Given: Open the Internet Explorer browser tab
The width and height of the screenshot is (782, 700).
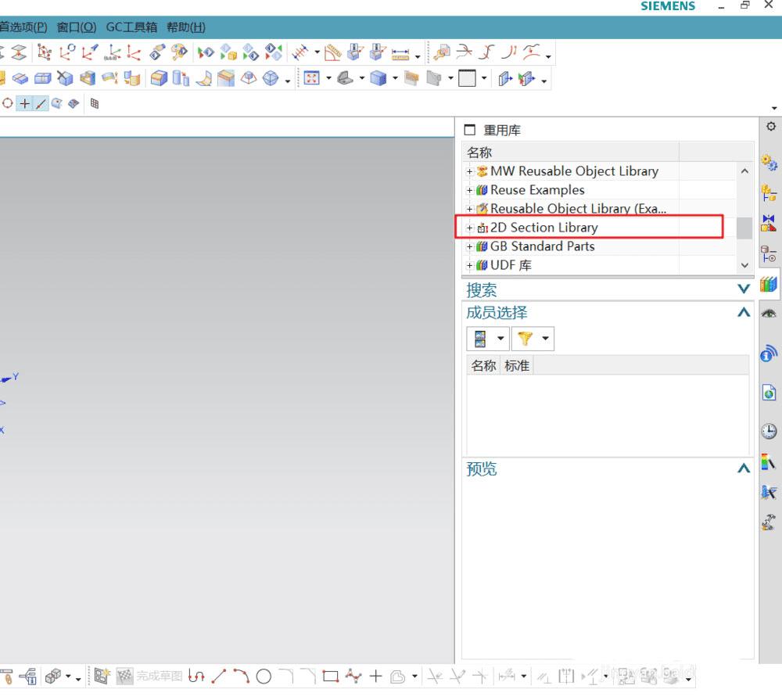Looking at the screenshot, I should point(769,393).
